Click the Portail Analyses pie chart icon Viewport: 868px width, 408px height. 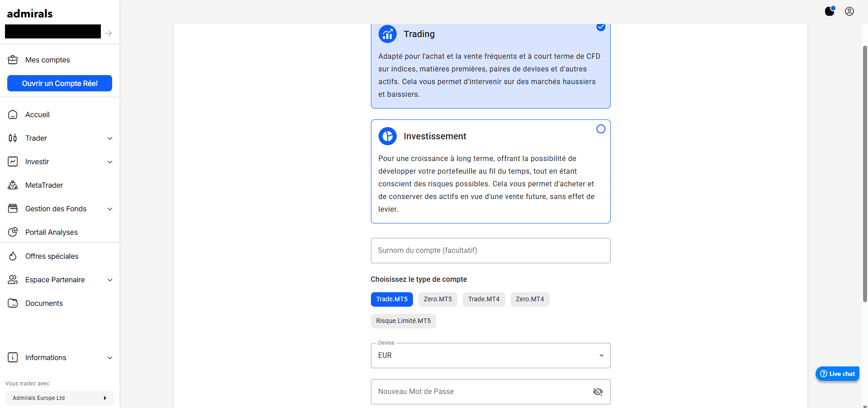coord(13,232)
